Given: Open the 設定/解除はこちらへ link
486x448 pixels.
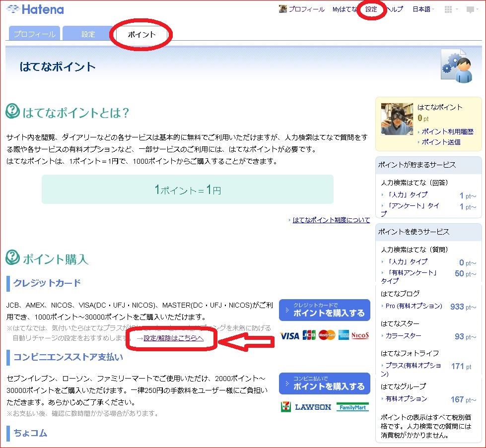Looking at the screenshot, I should (173, 338).
